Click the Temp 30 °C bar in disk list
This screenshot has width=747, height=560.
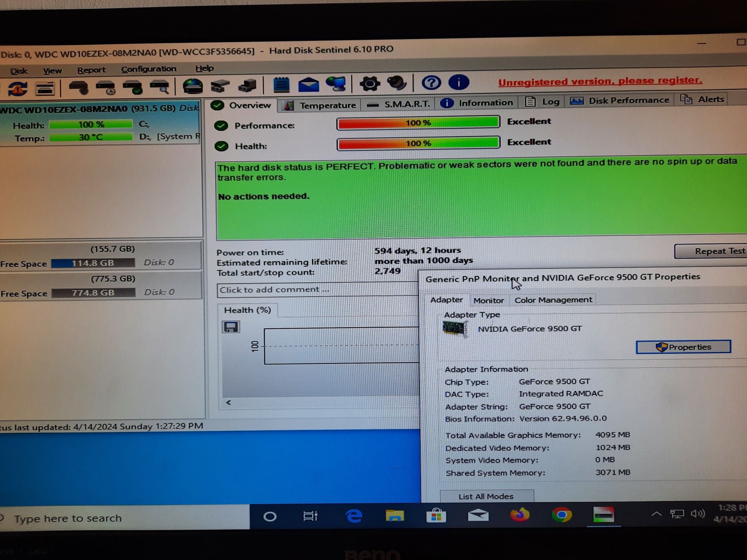(91, 137)
